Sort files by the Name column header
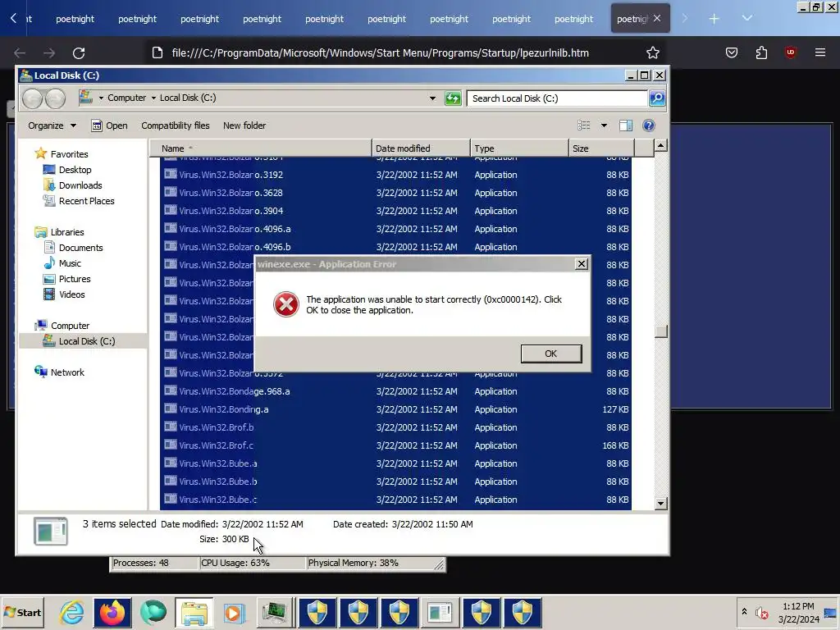 click(x=261, y=148)
